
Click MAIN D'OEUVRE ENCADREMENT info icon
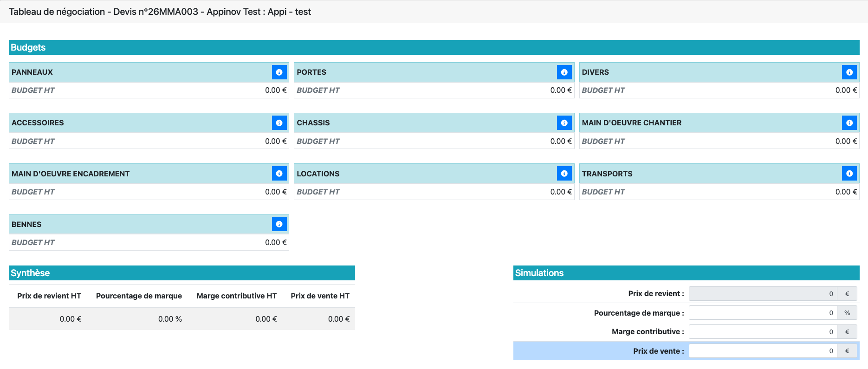click(x=279, y=174)
